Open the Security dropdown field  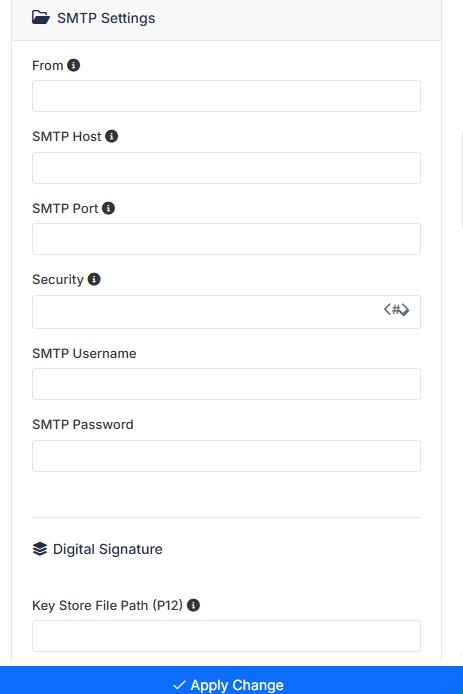pyautogui.click(x=226, y=312)
